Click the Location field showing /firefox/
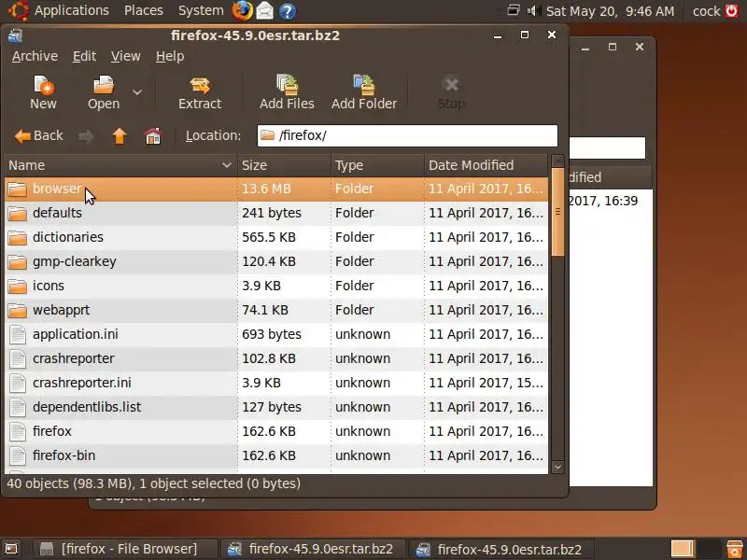This screenshot has height=560, width=747. click(407, 135)
